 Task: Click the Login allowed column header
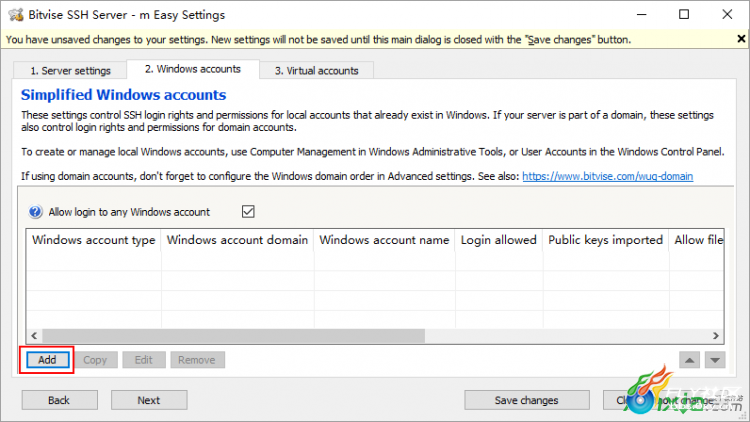(498, 240)
